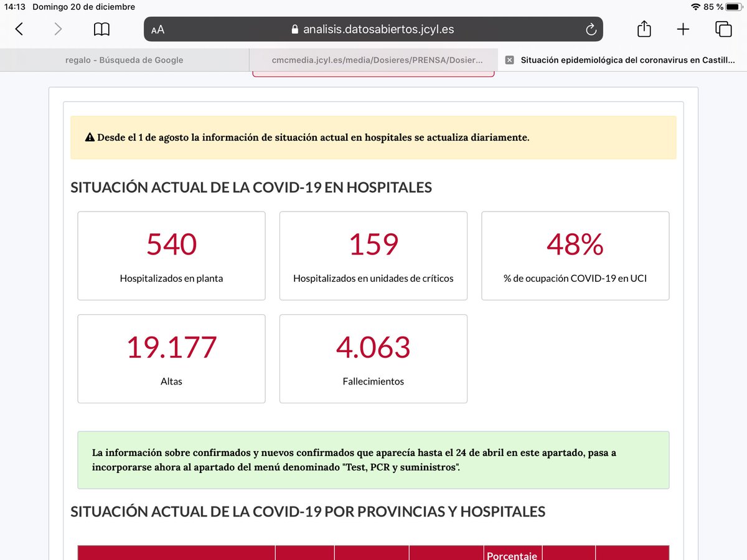Open the Share sheet icon

pyautogui.click(x=644, y=29)
